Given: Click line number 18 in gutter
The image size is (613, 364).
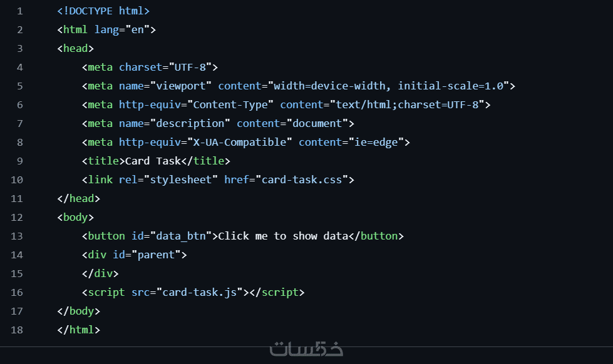Looking at the screenshot, I should [x=17, y=330].
